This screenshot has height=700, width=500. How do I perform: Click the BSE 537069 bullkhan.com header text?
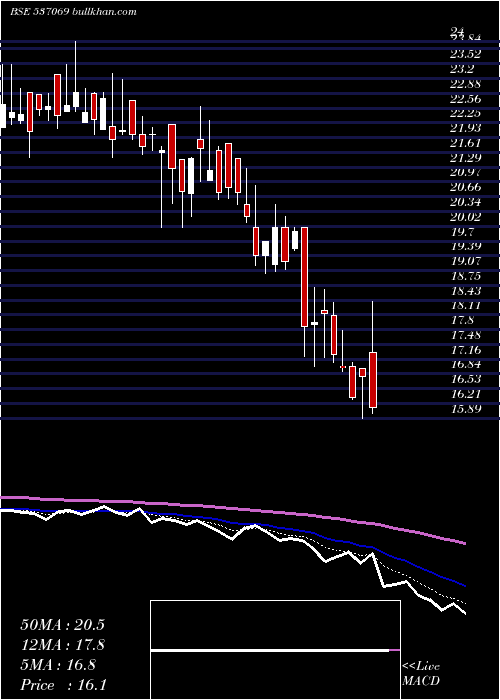click(x=74, y=12)
